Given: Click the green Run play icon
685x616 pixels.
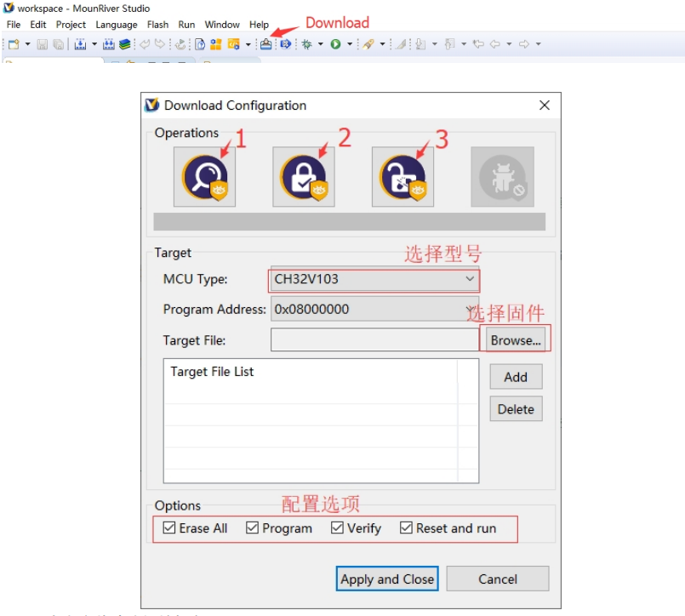Looking at the screenshot, I should tap(335, 44).
